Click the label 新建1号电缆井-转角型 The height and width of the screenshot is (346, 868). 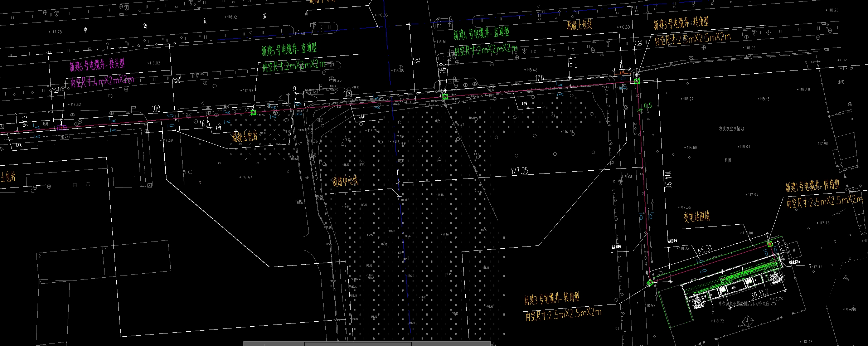click(x=812, y=186)
